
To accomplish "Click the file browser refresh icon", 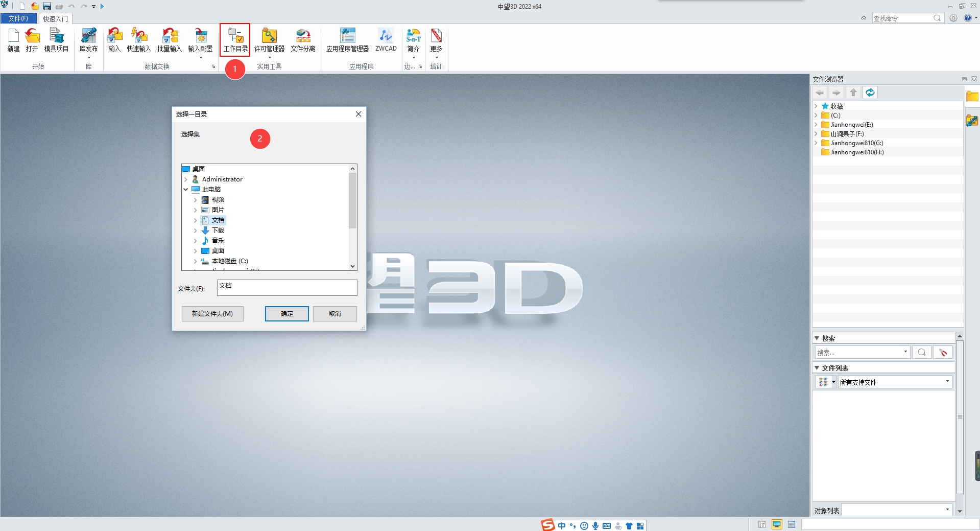I will coord(870,93).
